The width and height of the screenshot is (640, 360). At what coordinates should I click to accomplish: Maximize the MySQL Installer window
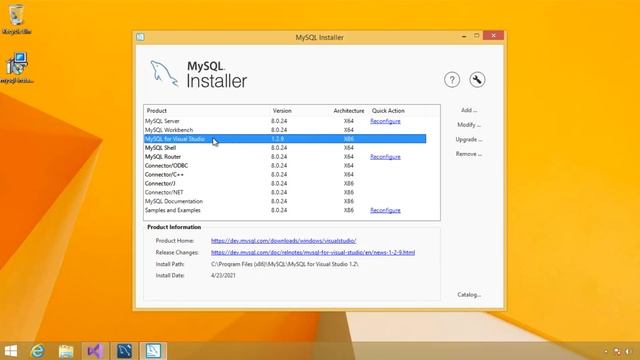pyautogui.click(x=476, y=36)
